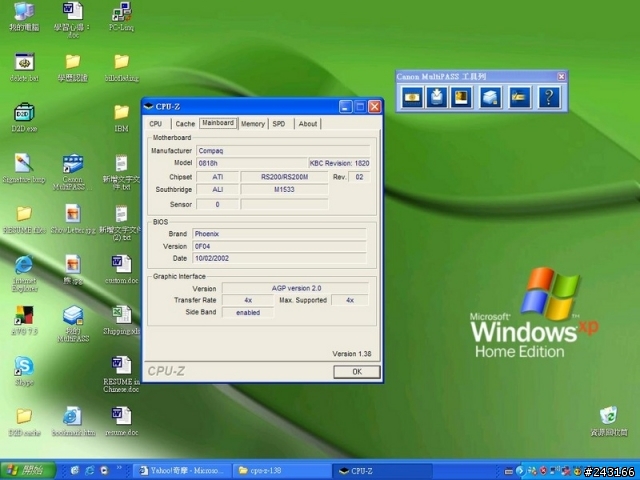Screen dimensions: 640x480
Task: Open Canon MultiPASS help question mark icon
Action: click(549, 97)
